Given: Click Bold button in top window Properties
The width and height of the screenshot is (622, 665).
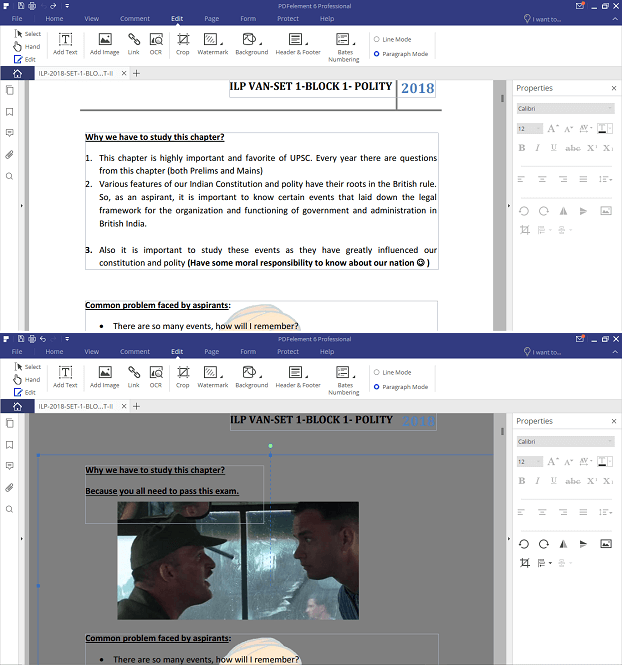Looking at the screenshot, I should click(x=522, y=148).
